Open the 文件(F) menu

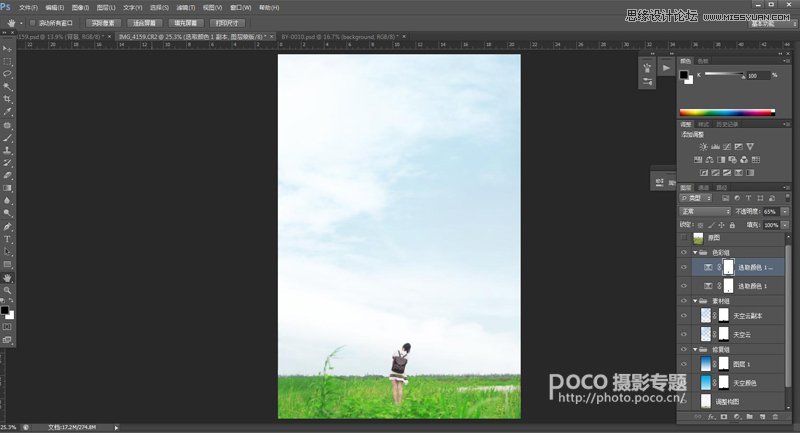[29, 8]
